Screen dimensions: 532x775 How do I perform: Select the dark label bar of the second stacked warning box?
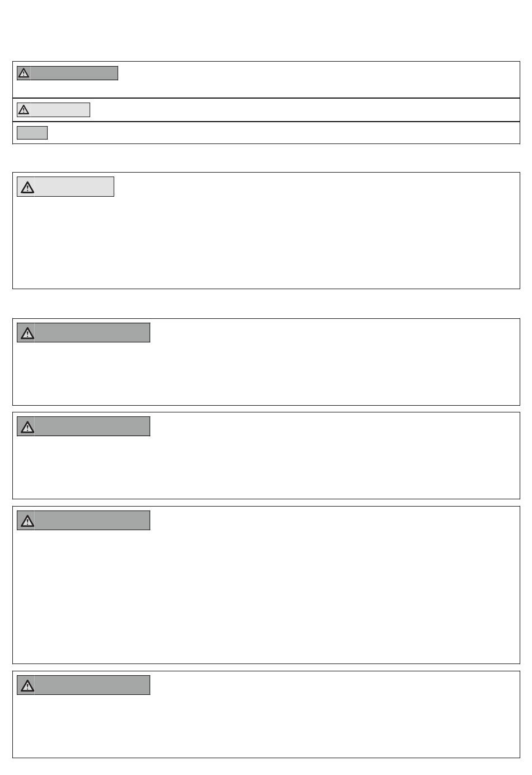pyautogui.click(x=92, y=426)
